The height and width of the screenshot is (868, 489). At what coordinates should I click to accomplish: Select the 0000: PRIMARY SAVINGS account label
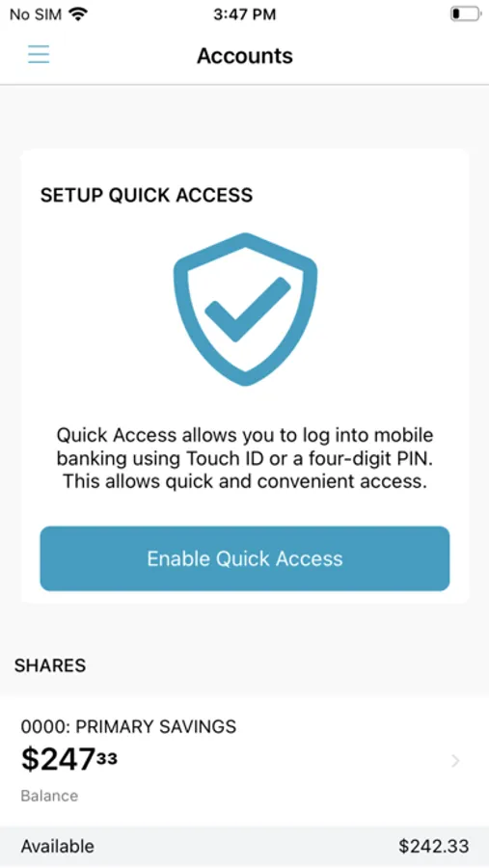click(x=128, y=726)
